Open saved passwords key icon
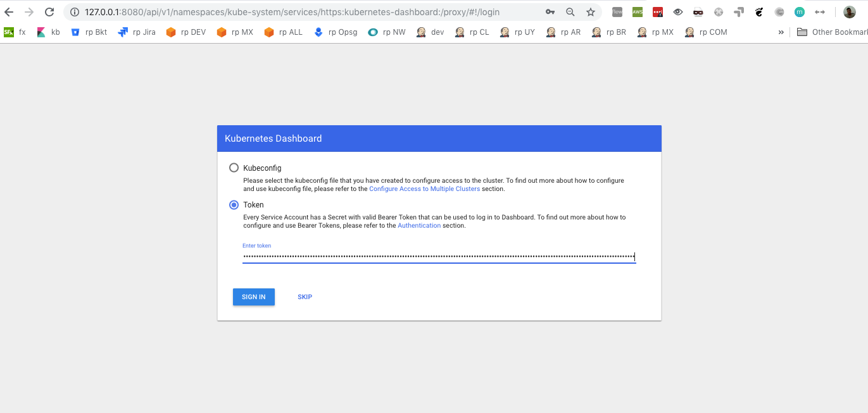The image size is (868, 413). (x=550, y=12)
